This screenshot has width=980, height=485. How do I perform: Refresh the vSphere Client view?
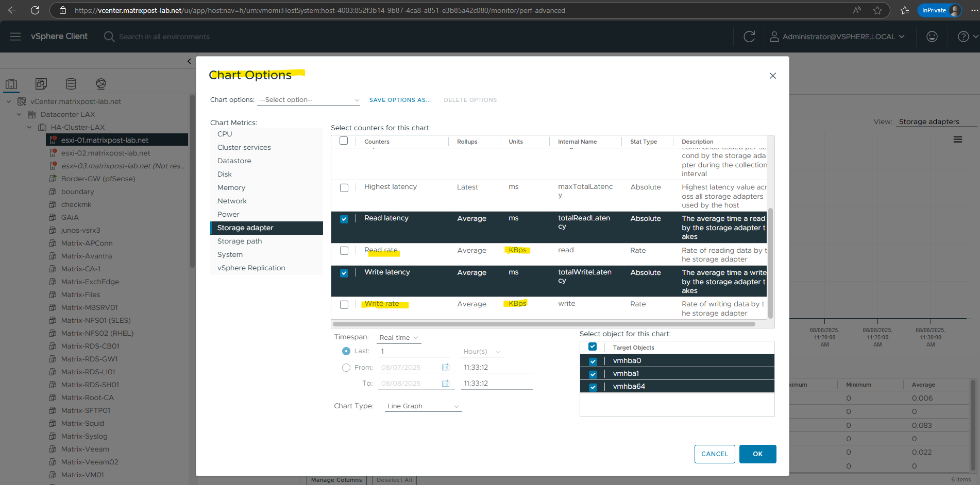(749, 37)
